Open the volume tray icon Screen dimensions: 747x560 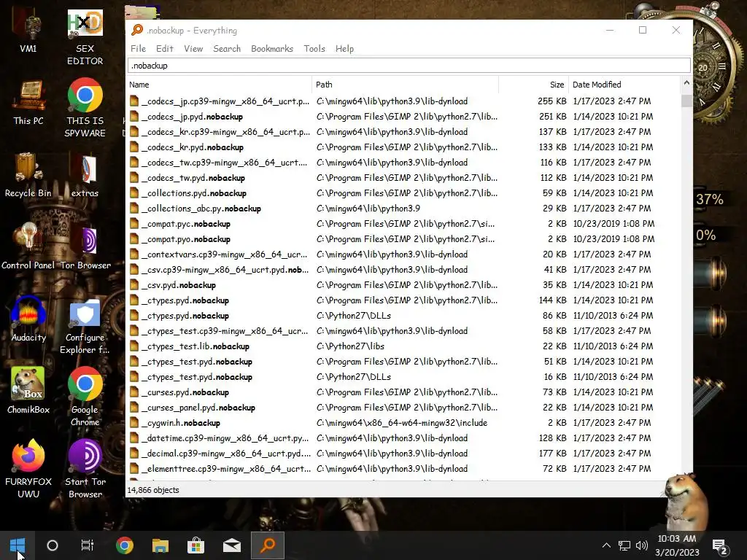coord(642,545)
